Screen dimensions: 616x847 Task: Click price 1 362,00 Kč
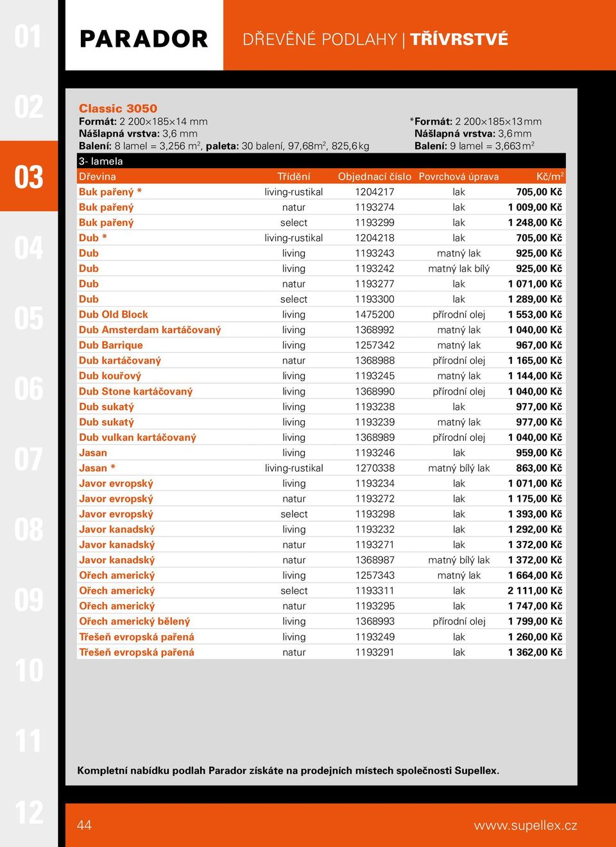click(x=535, y=653)
